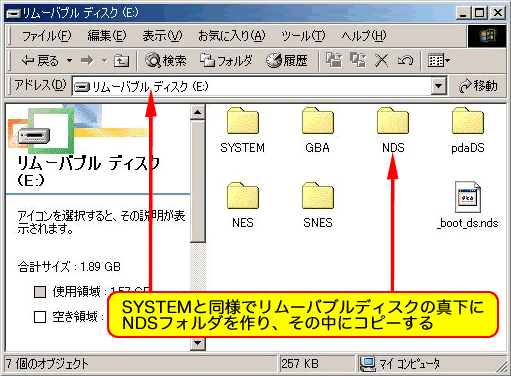Viewport: 511px width, 376px height.
Task: Open the SYSTEM folder icon
Action: [243, 121]
